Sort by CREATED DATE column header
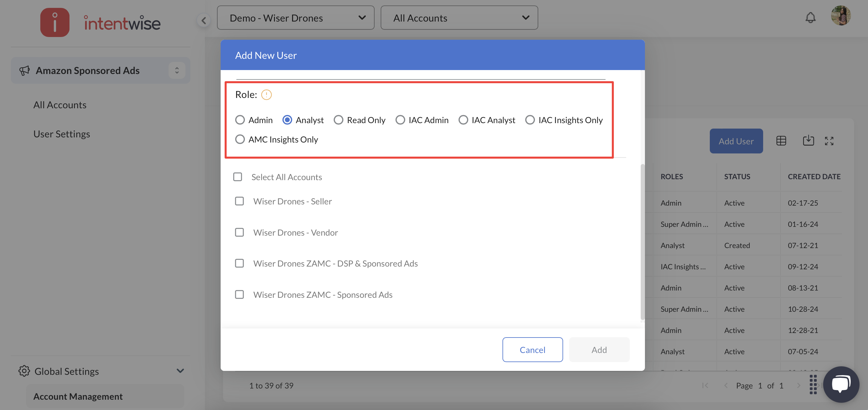 pos(814,177)
